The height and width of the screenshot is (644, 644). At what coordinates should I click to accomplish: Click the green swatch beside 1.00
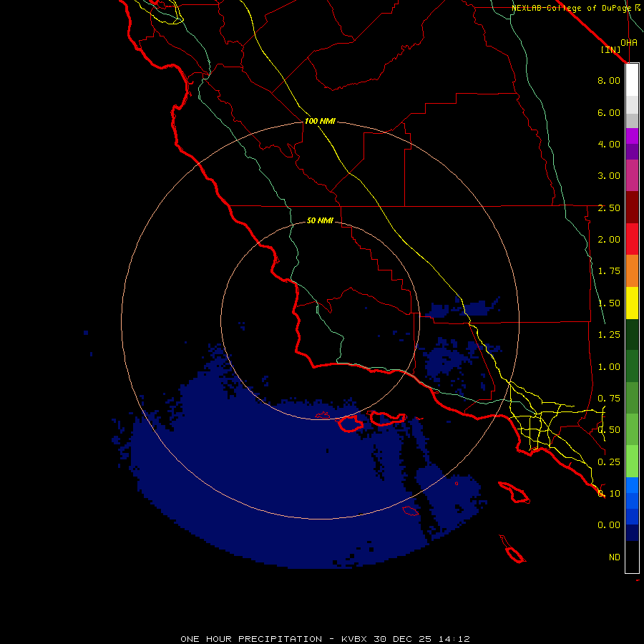tap(632, 366)
